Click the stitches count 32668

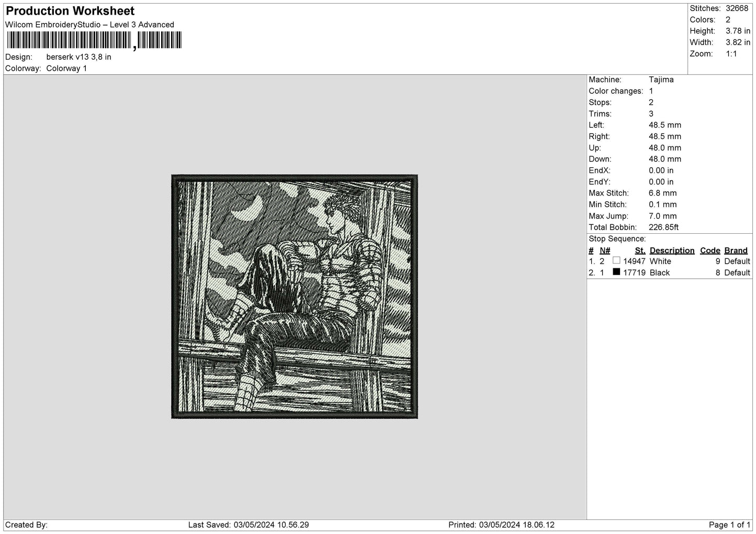tap(737, 8)
